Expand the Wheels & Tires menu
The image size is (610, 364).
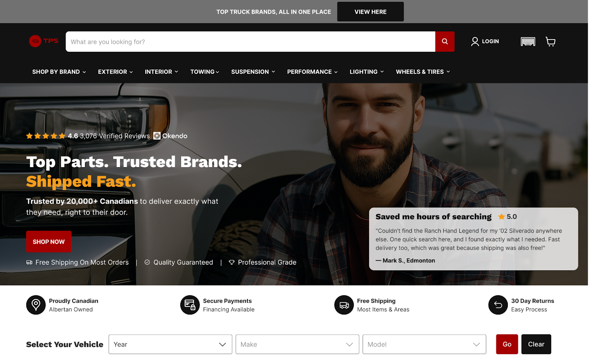(423, 72)
